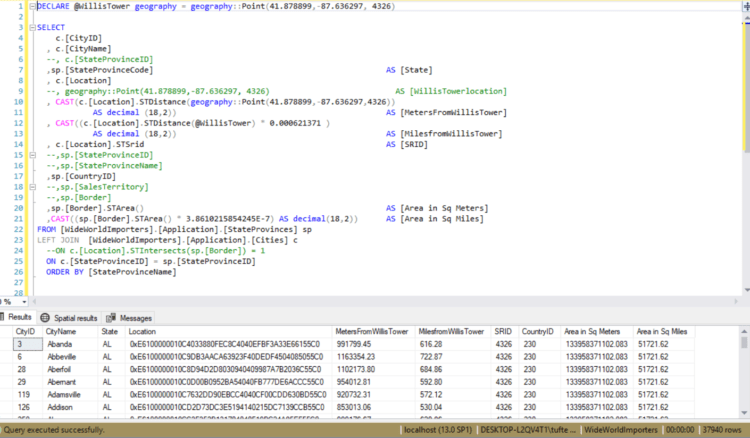Collapse the SELECT statement outline block
This screenshot has width=750, height=438.
[33, 27]
